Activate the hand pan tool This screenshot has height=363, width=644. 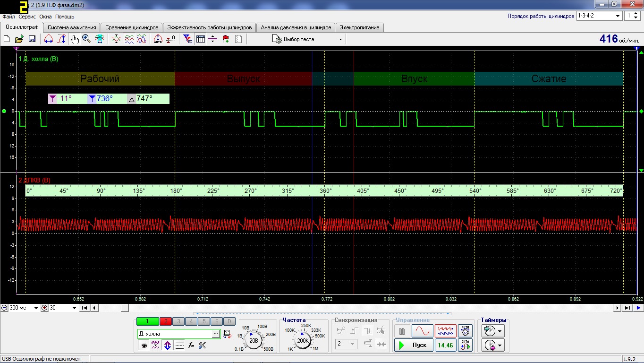click(74, 39)
